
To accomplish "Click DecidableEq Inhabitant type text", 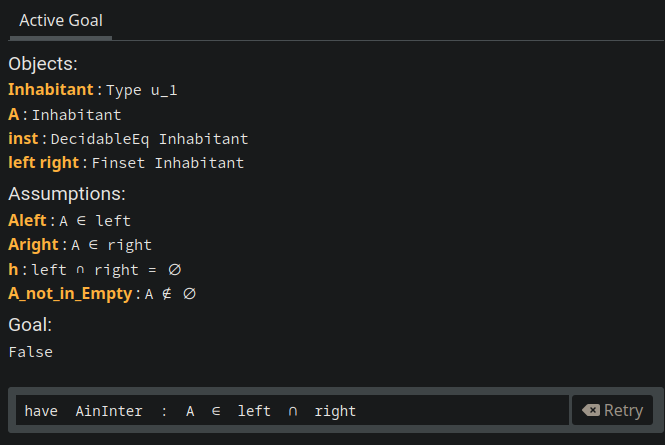I will pos(149,139).
